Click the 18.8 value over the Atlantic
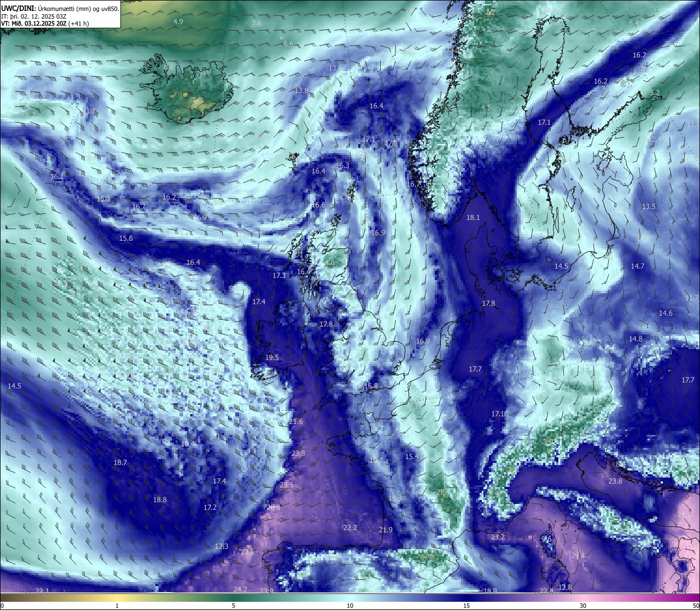Image resolution: width=700 pixels, height=610 pixels. (x=160, y=499)
